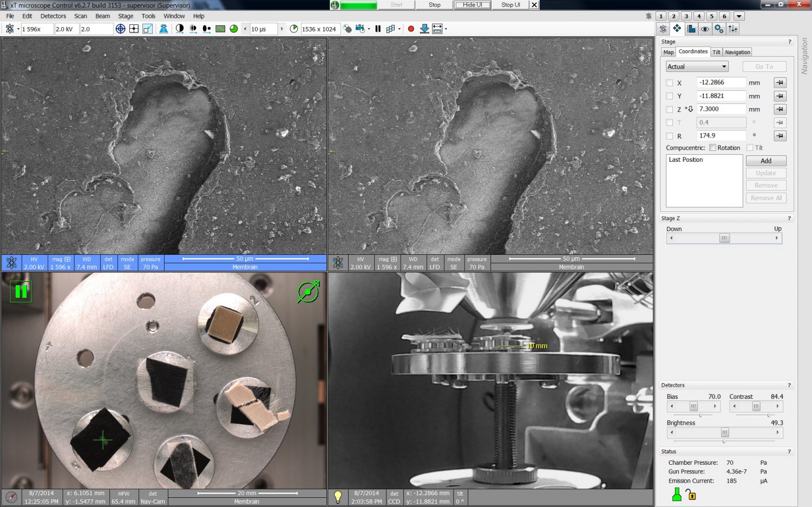The height and width of the screenshot is (507, 812).
Task: Click the auto contrast brightness icon
Action: coord(180,29)
